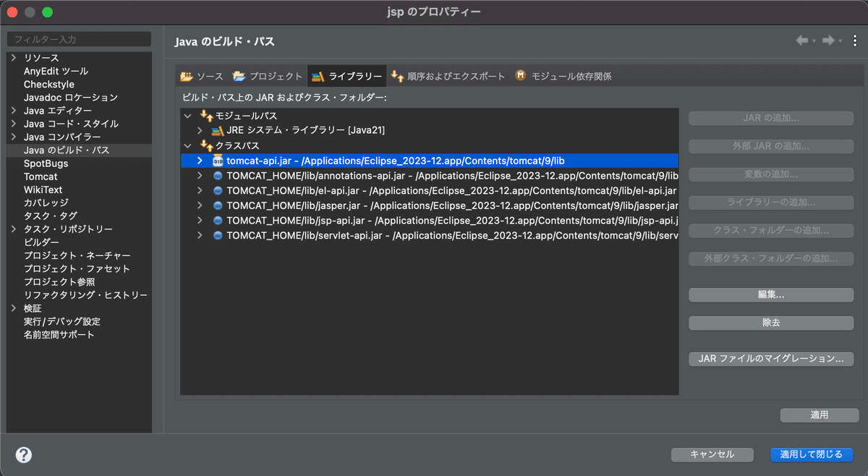Click the 編集... button
This screenshot has width=868, height=476.
770,294
